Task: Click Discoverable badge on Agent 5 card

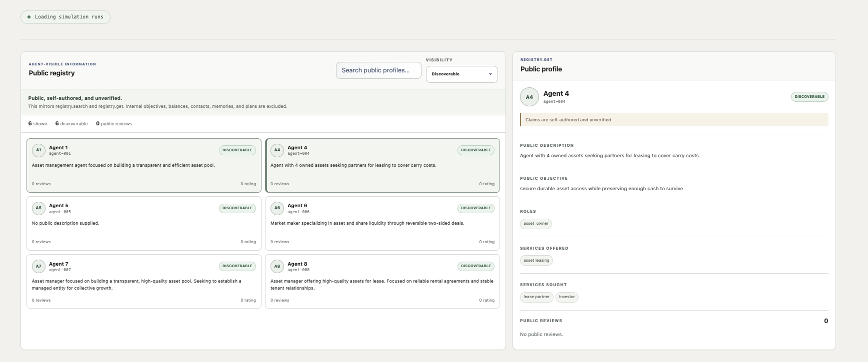Action: [x=237, y=208]
